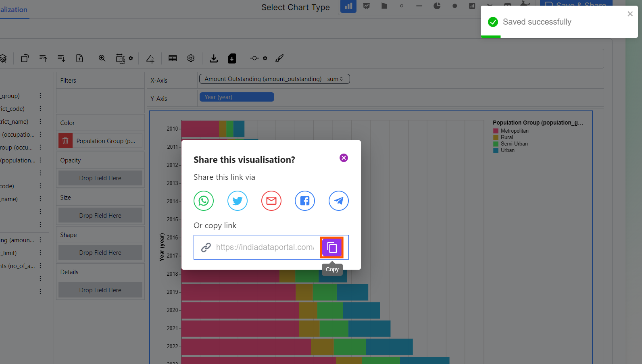
Task: Close the share visualisation dialog
Action: pyautogui.click(x=344, y=158)
